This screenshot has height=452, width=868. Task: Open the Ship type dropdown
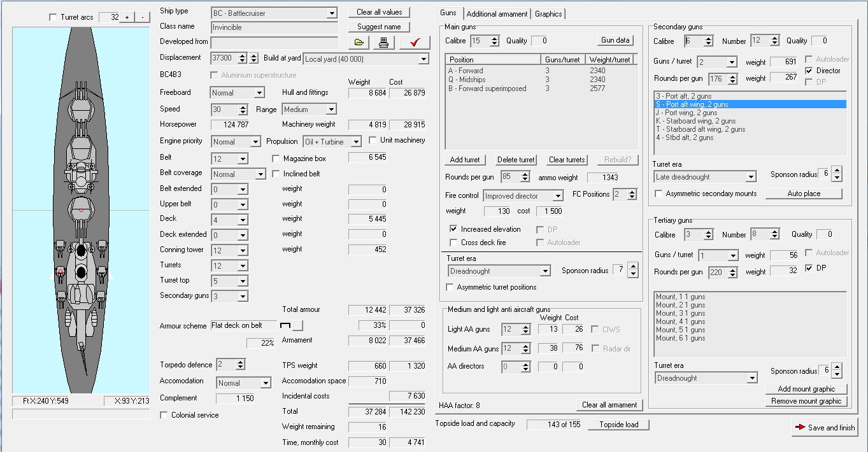331,13
